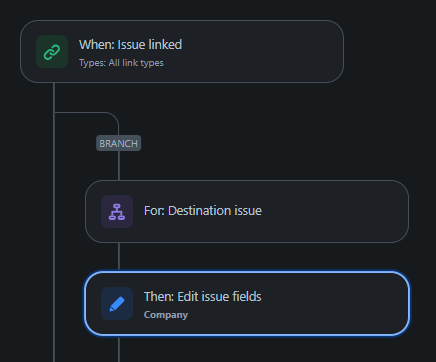The width and height of the screenshot is (436, 362).
Task: Click the blue pencil edit icon
Action: pos(117,304)
